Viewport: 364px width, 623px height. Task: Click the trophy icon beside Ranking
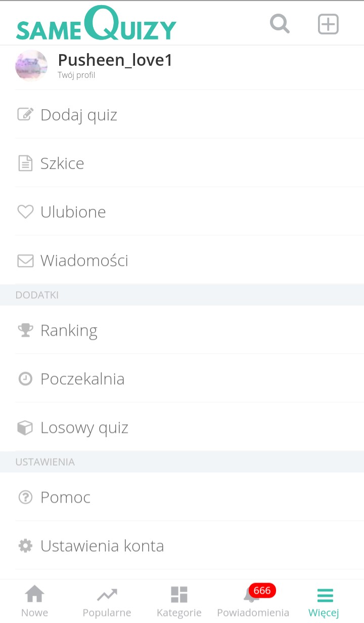point(25,330)
